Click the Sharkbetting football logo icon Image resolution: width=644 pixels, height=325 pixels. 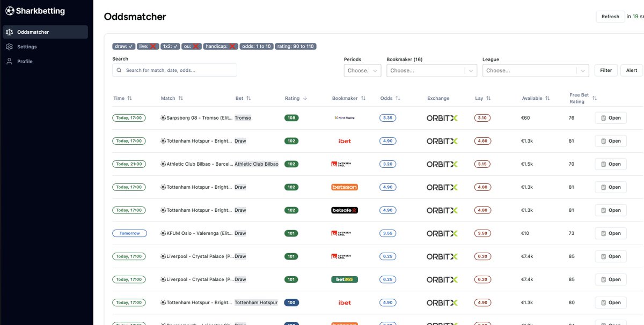click(10, 11)
